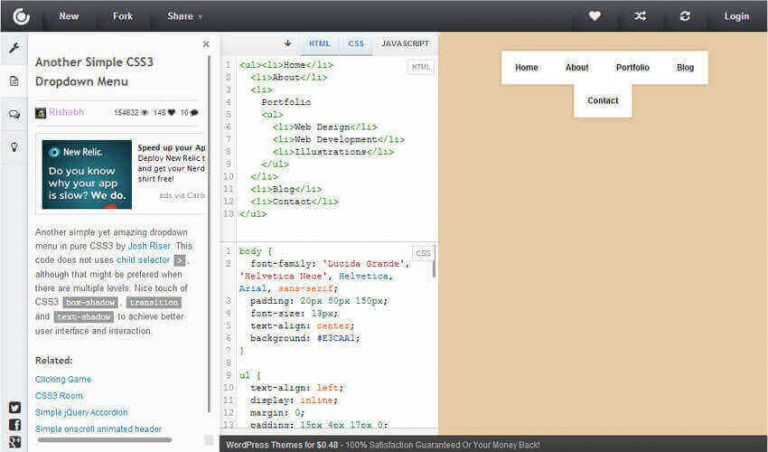
Task: Select the document details icon in sidebar
Action: [x=14, y=81]
